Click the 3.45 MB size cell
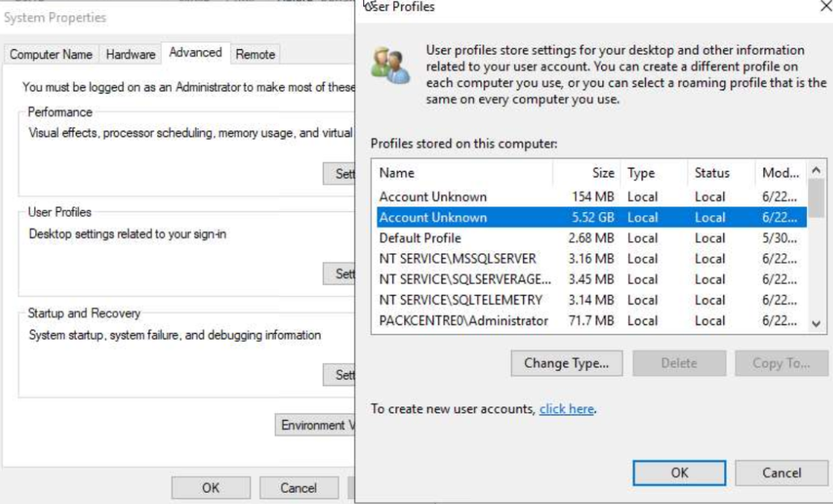 pyautogui.click(x=591, y=280)
